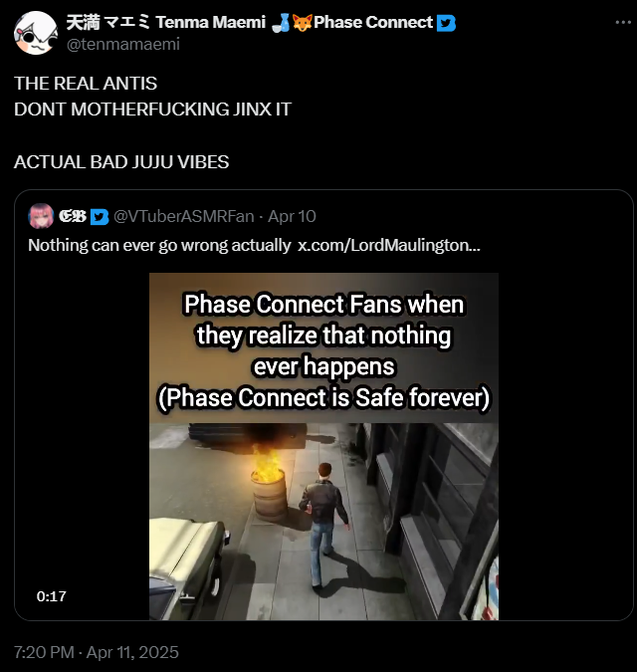Click ACTUAL BAD JUJU VIBES text line
The width and height of the screenshot is (637, 672).
coord(121,162)
